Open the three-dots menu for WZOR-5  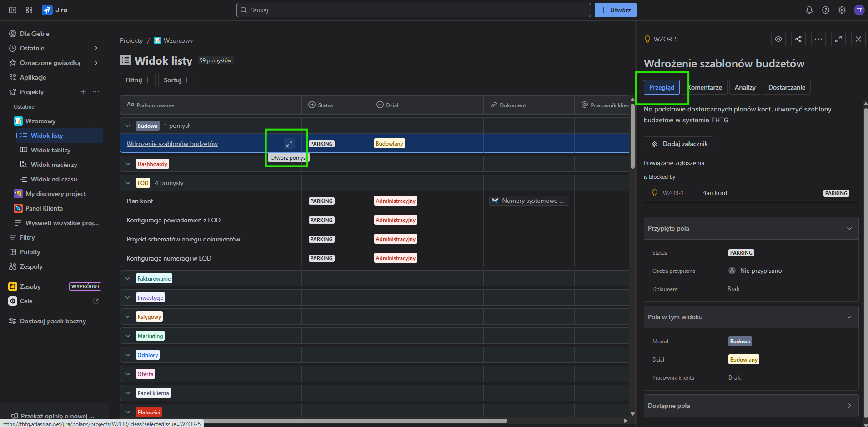click(x=818, y=39)
